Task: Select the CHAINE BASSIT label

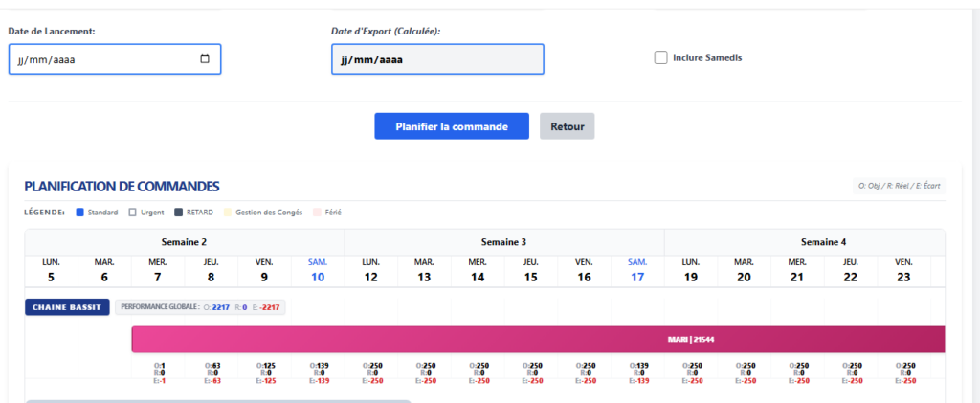Action: point(67,307)
